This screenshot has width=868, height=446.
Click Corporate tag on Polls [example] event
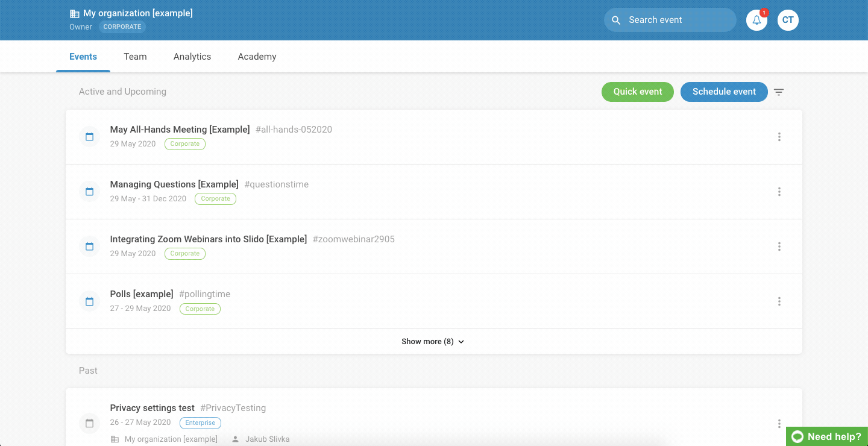tap(200, 309)
